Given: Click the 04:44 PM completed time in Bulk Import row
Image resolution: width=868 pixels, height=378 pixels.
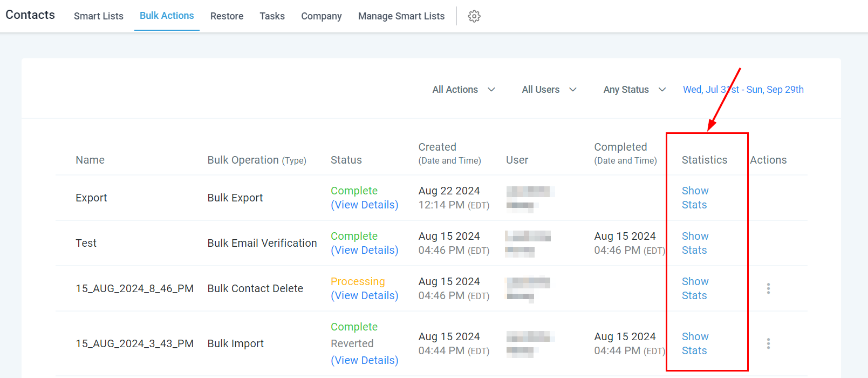Looking at the screenshot, I should (x=630, y=350).
